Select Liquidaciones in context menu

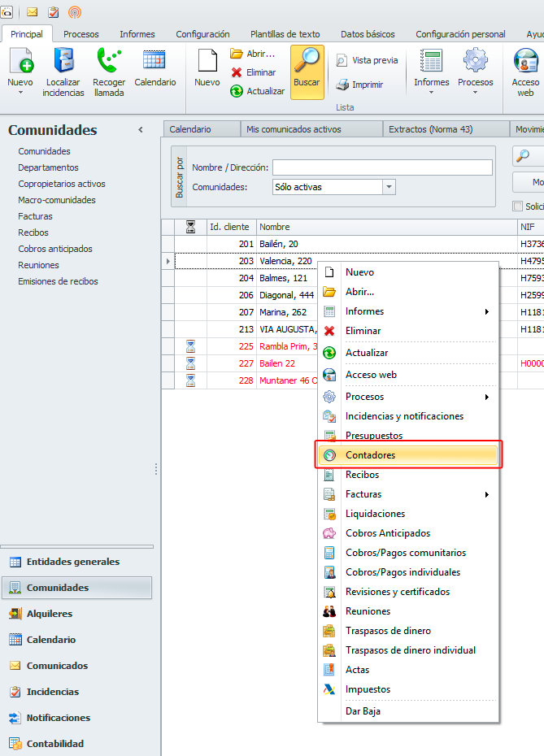pyautogui.click(x=408, y=514)
